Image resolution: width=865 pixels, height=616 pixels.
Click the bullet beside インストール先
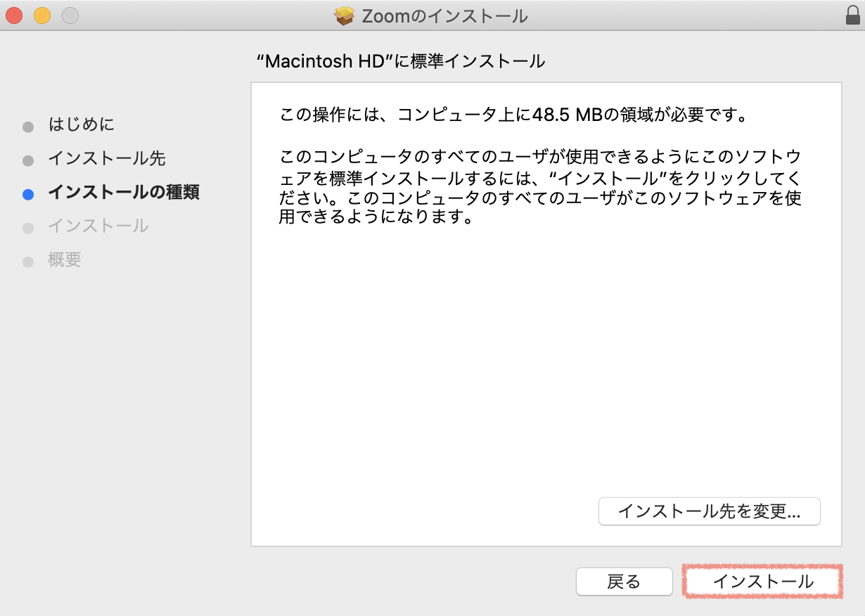tap(28, 161)
